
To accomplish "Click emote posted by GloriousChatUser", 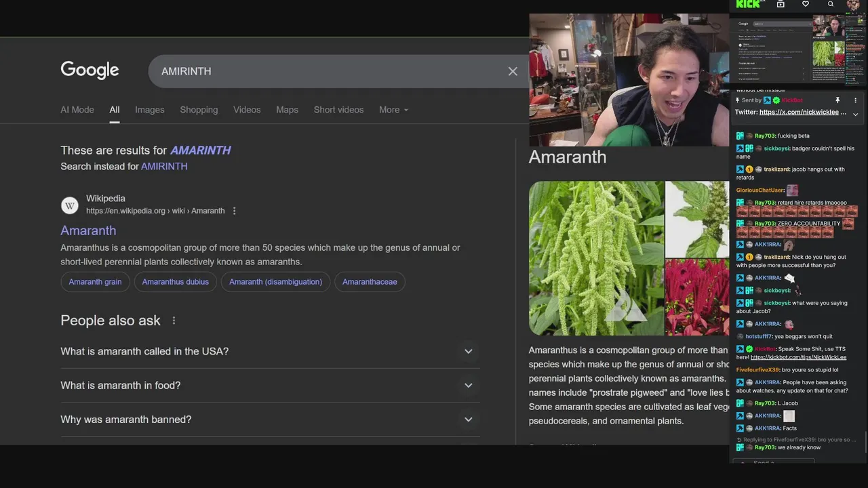I will [792, 190].
